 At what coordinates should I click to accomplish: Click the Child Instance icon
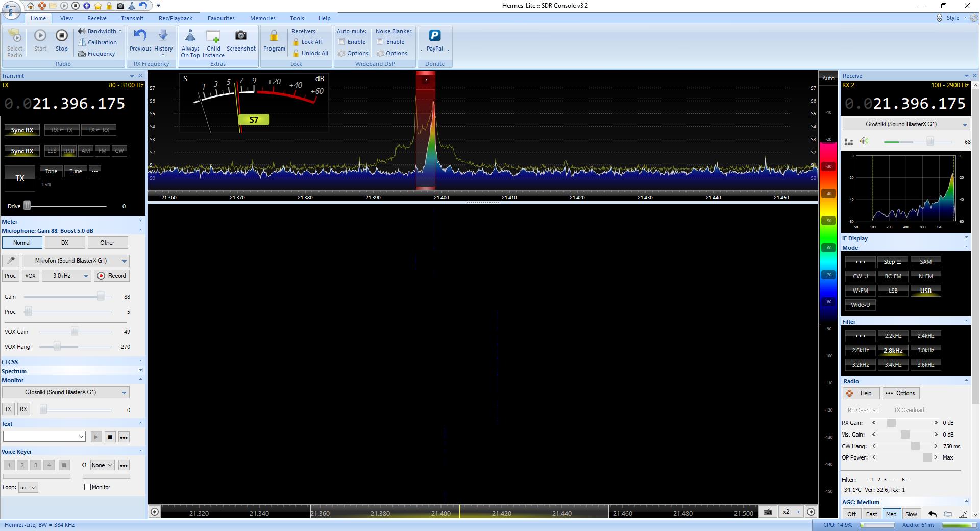(213, 36)
